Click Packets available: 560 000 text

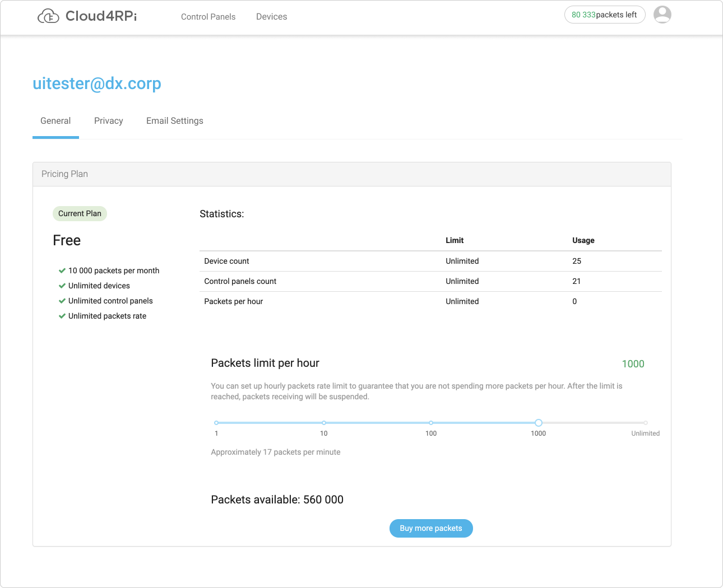pyautogui.click(x=277, y=500)
